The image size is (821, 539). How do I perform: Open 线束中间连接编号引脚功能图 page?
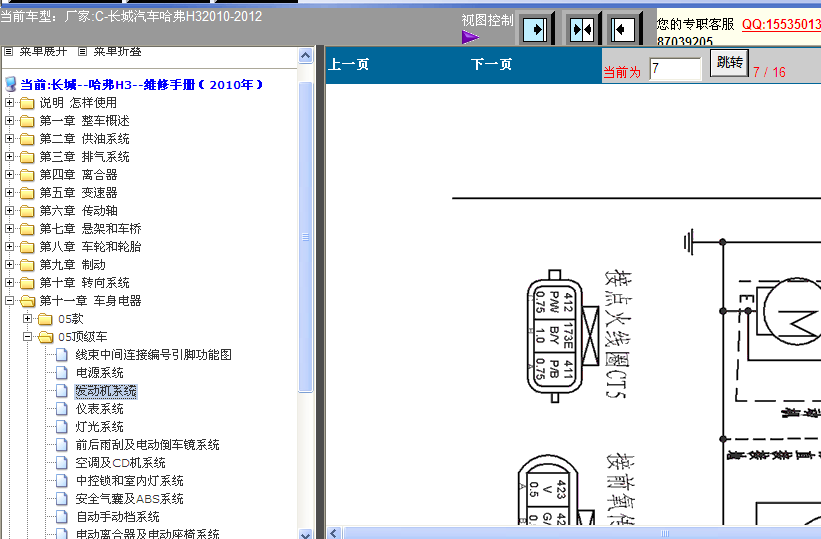click(153, 355)
